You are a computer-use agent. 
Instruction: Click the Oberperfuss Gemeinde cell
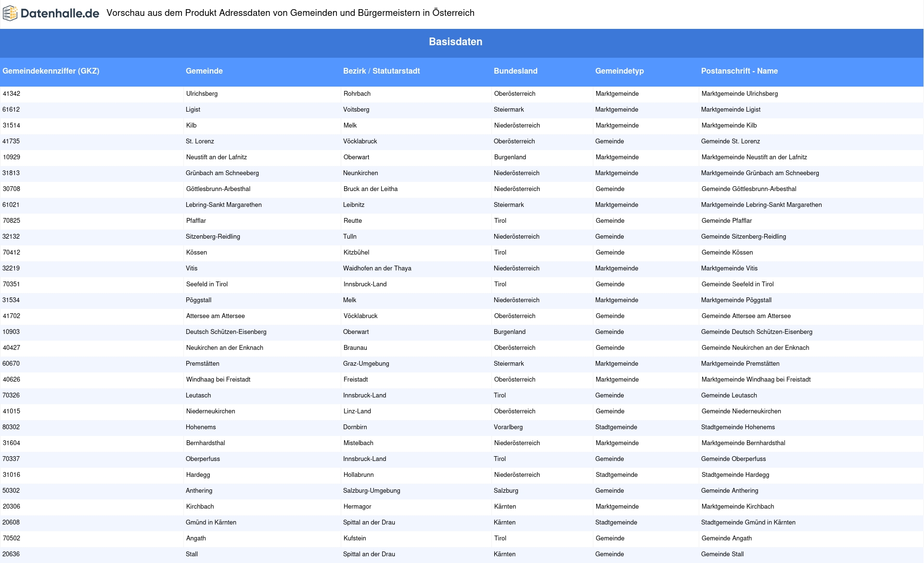(262, 459)
